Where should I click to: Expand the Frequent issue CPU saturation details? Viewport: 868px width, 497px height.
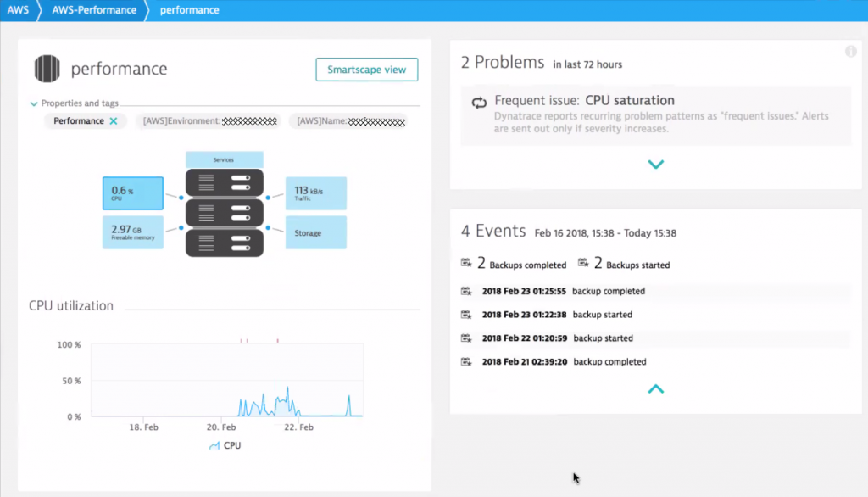(x=655, y=164)
